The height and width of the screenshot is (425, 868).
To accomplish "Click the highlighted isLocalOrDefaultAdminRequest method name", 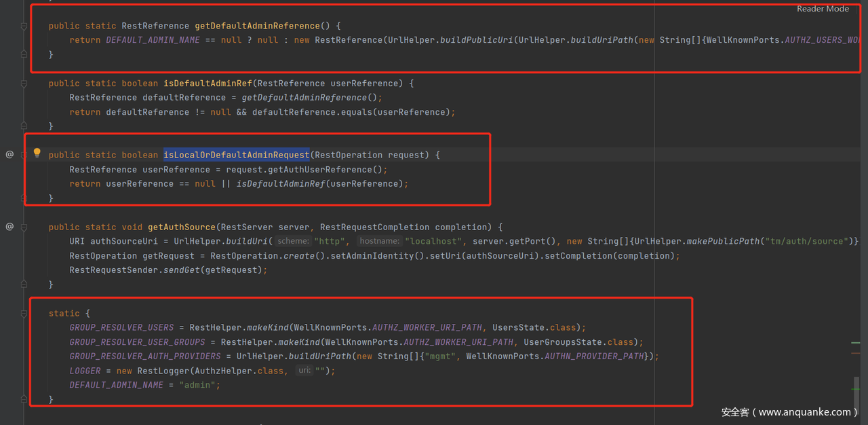I will [236, 155].
